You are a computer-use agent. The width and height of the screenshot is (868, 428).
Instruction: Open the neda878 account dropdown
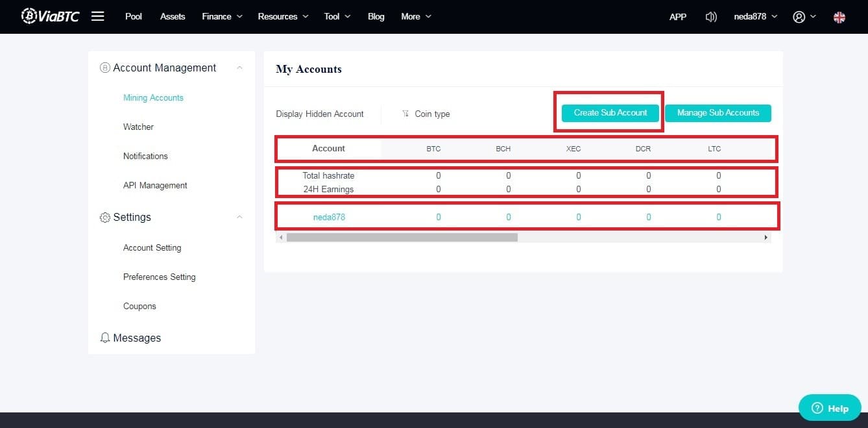pyautogui.click(x=755, y=17)
